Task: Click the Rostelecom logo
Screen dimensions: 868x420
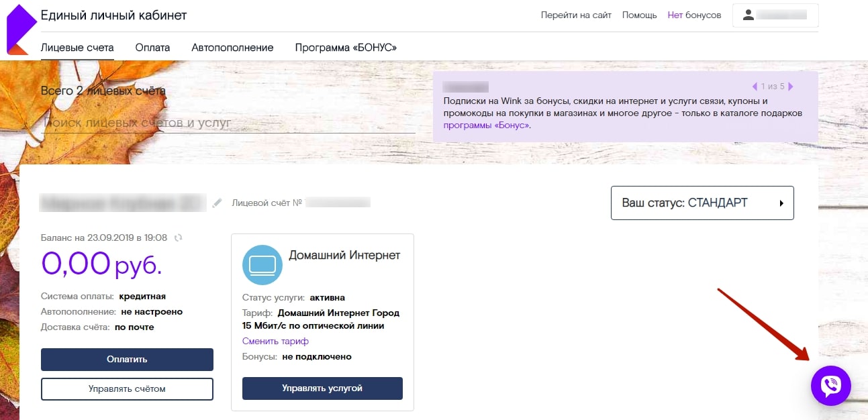Action: tap(18, 30)
